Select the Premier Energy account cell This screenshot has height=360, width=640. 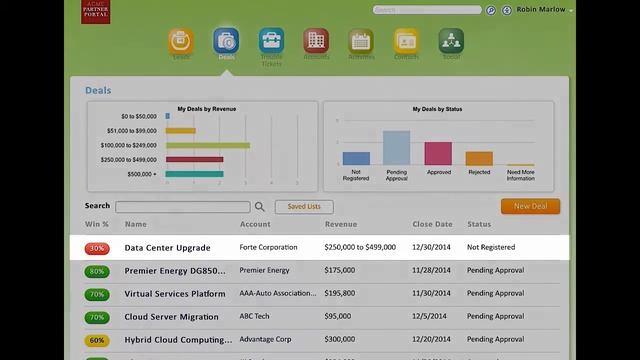[x=264, y=270]
